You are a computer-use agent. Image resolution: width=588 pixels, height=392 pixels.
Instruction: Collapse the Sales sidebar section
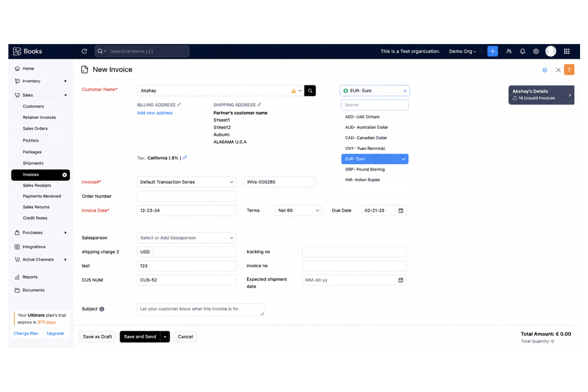click(66, 95)
